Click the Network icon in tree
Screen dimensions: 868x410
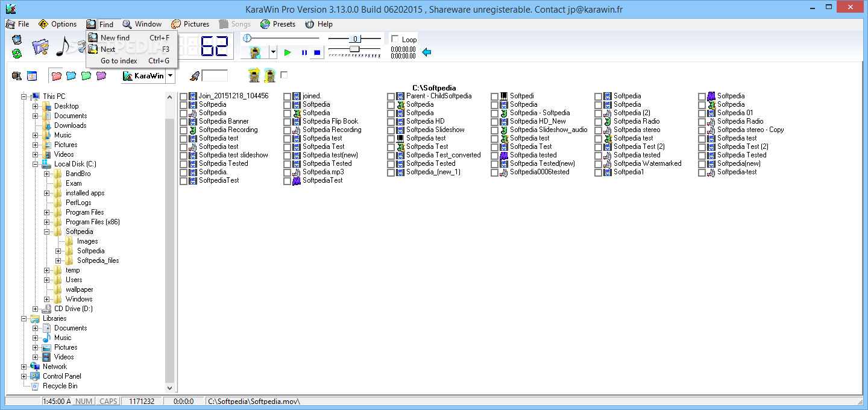pos(35,367)
